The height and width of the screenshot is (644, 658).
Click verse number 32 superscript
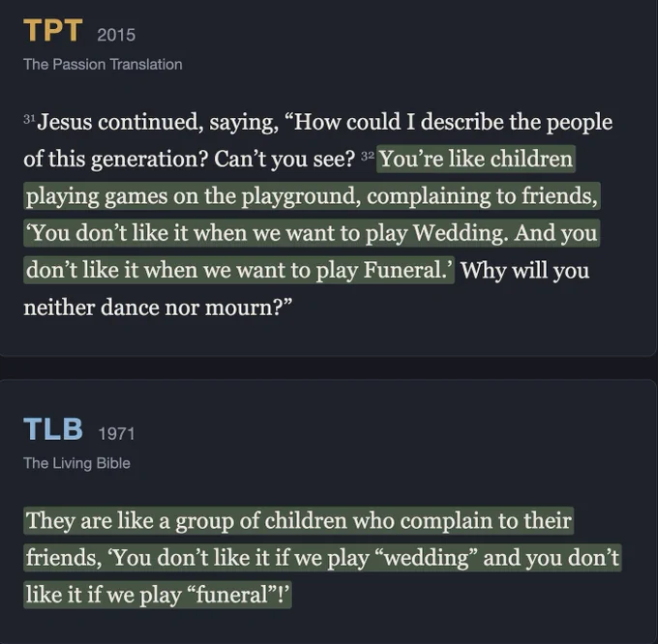click(368, 156)
